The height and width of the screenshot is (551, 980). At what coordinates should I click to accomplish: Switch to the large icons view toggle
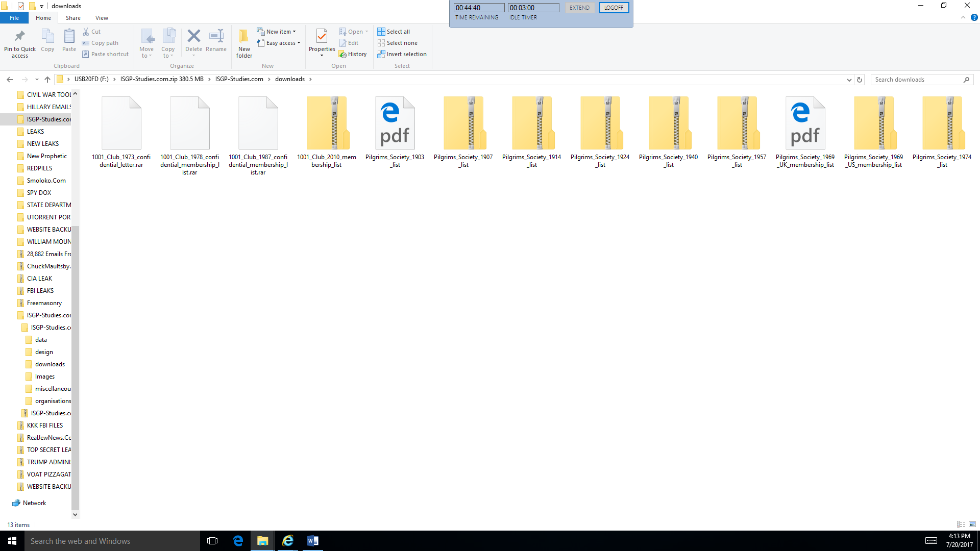coord(972,524)
